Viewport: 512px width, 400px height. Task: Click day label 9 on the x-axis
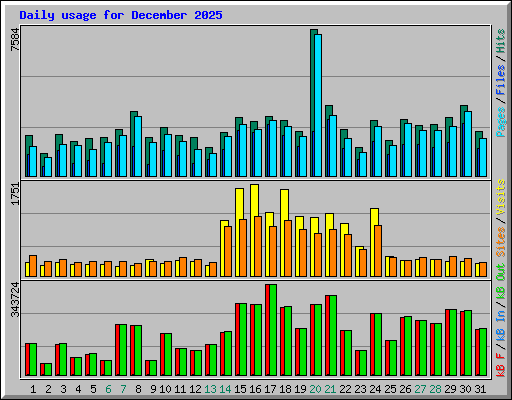pyautogui.click(x=153, y=389)
